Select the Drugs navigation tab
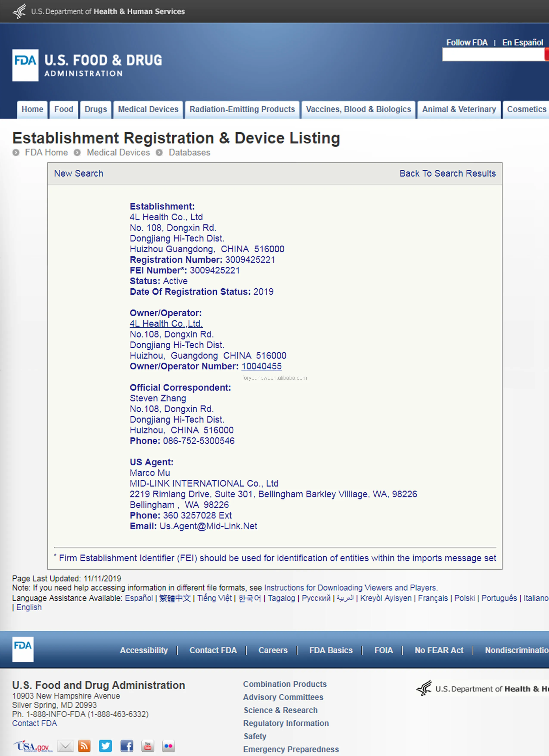 coord(96,109)
